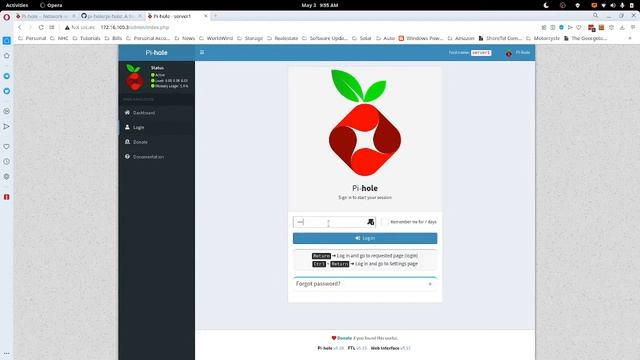This screenshot has height=360, width=640.
Task: Open the Amazon bookmarks folder
Action: pyautogui.click(x=461, y=38)
